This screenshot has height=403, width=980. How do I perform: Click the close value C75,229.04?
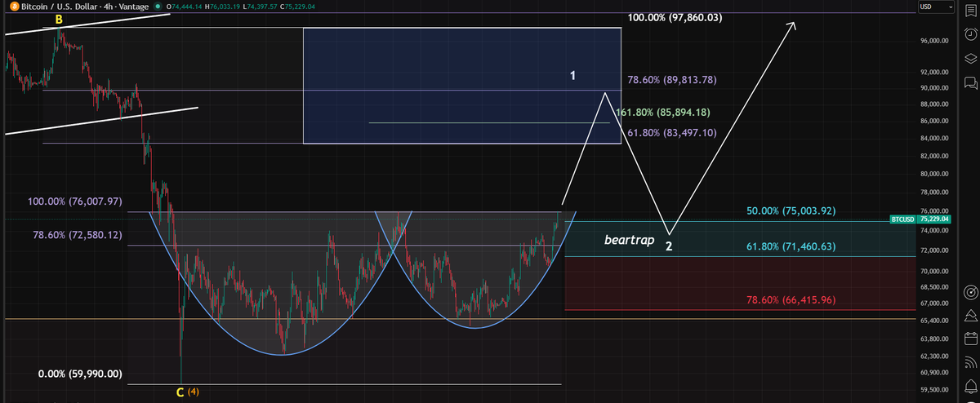pos(297,7)
